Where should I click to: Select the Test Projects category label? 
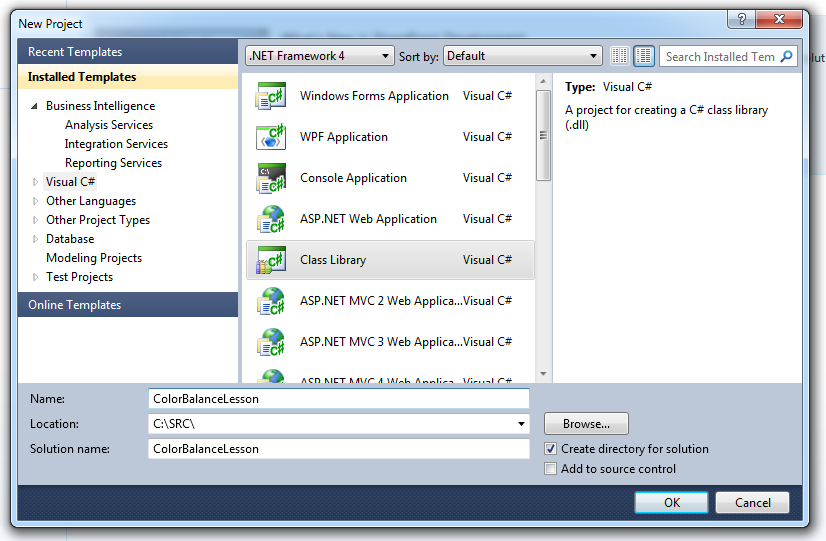pos(79,277)
